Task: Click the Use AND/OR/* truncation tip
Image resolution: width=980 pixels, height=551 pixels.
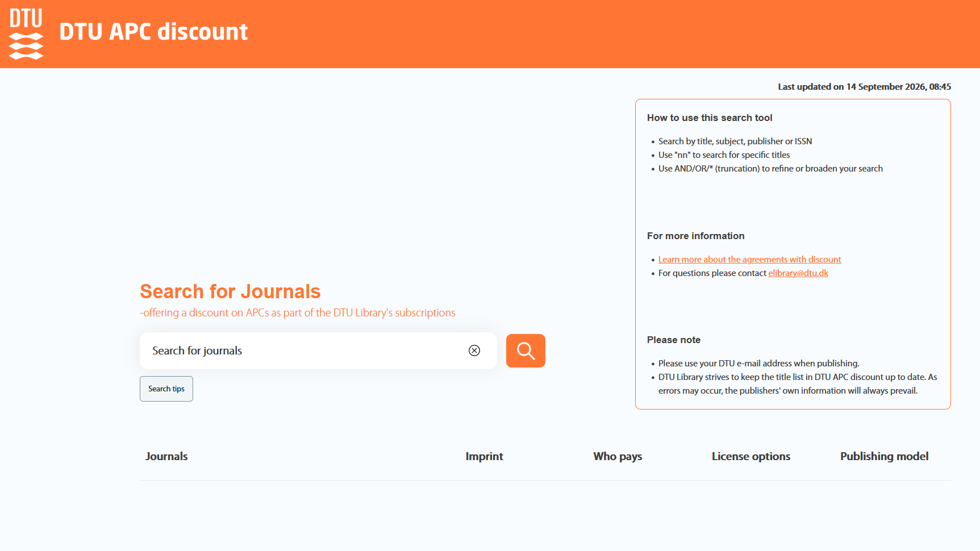Action: pos(770,168)
